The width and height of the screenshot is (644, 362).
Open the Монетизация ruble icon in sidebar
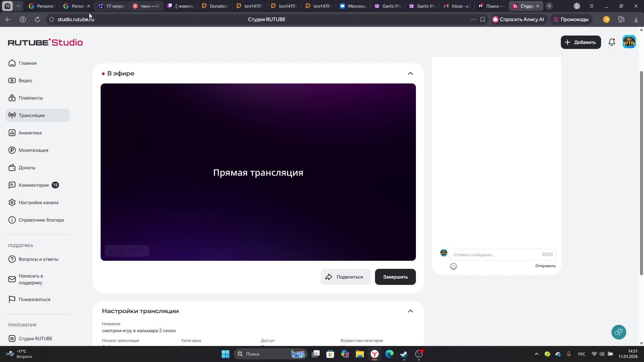coord(12,150)
